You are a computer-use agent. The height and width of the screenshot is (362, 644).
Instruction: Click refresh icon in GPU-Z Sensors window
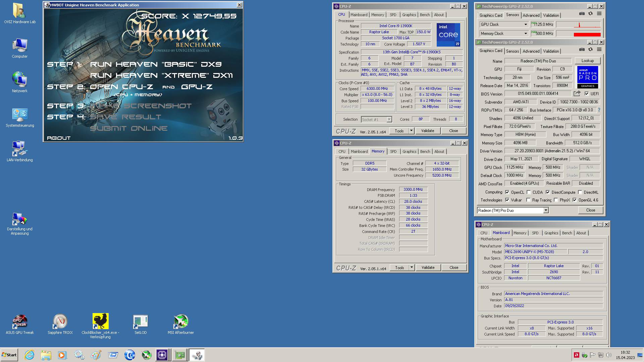(x=590, y=13)
